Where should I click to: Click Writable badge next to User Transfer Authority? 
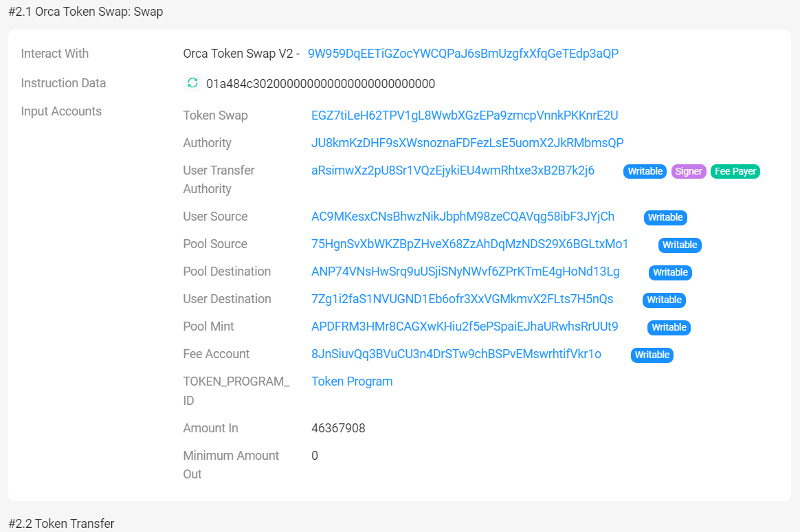pyautogui.click(x=645, y=171)
